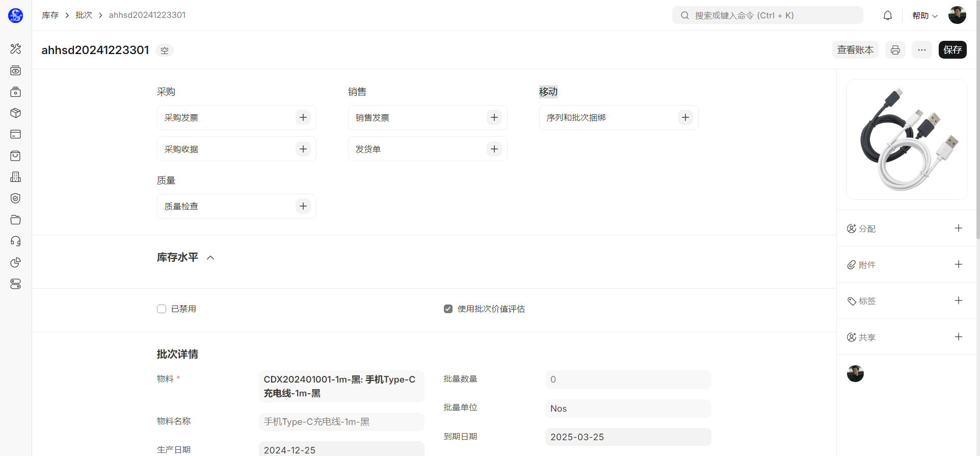This screenshot has height=456, width=980.
Task: Add a new 采购发票
Action: click(x=303, y=117)
